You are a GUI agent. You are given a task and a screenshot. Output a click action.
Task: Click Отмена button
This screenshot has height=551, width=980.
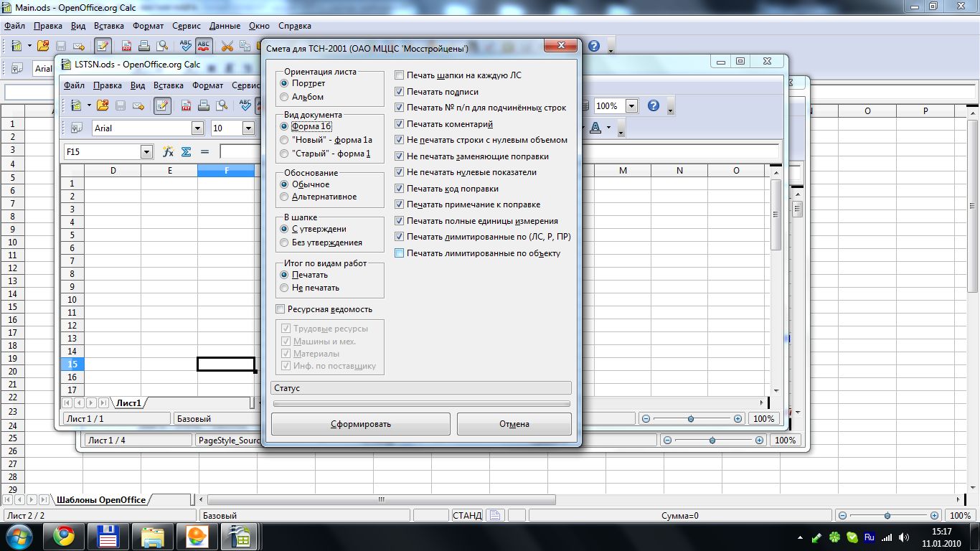click(514, 423)
